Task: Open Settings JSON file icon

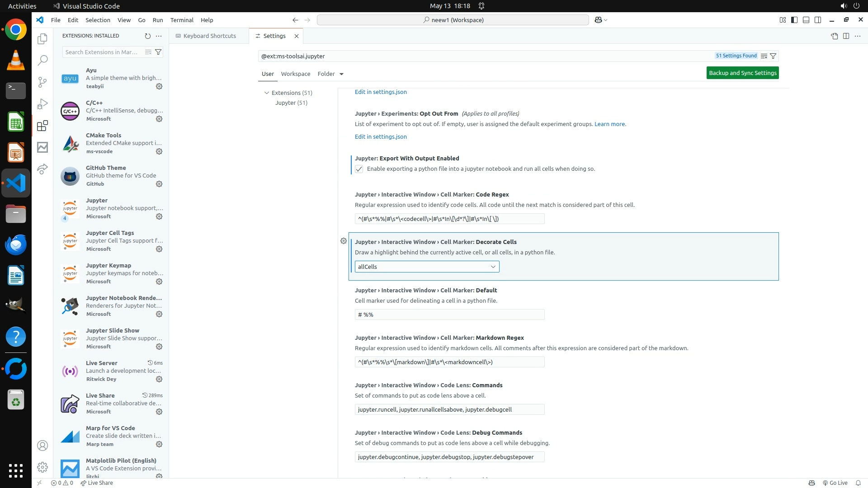Action: [x=834, y=36]
